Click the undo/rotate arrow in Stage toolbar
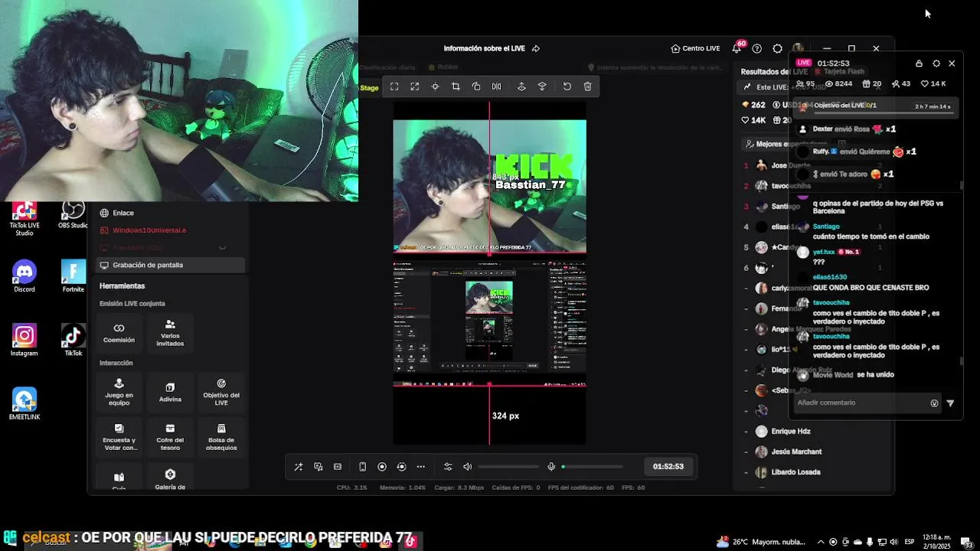Screen dimensions: 980x551 pos(567,86)
